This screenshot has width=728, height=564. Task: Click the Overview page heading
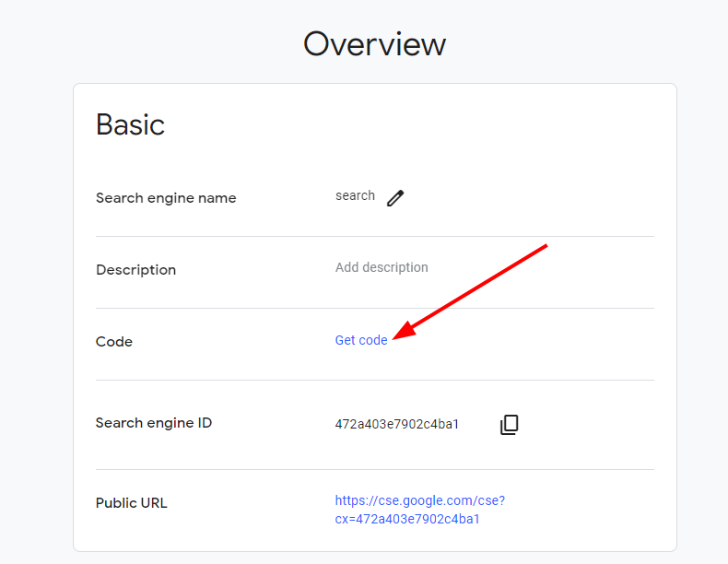(x=374, y=44)
